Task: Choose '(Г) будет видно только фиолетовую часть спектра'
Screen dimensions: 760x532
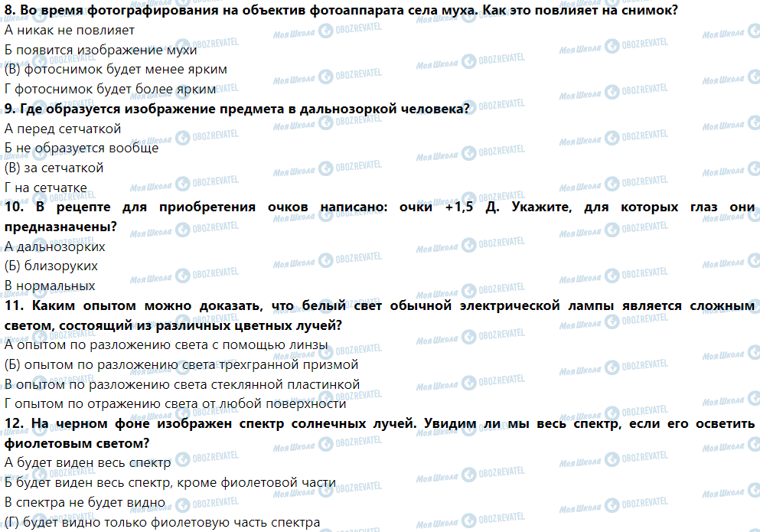Action: tap(161, 523)
